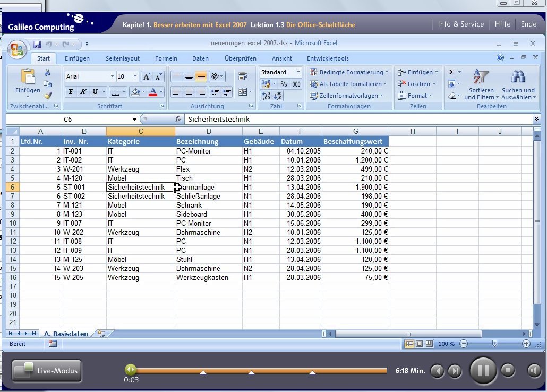
Task: Toggle middle vertical alignment
Action: (x=189, y=76)
